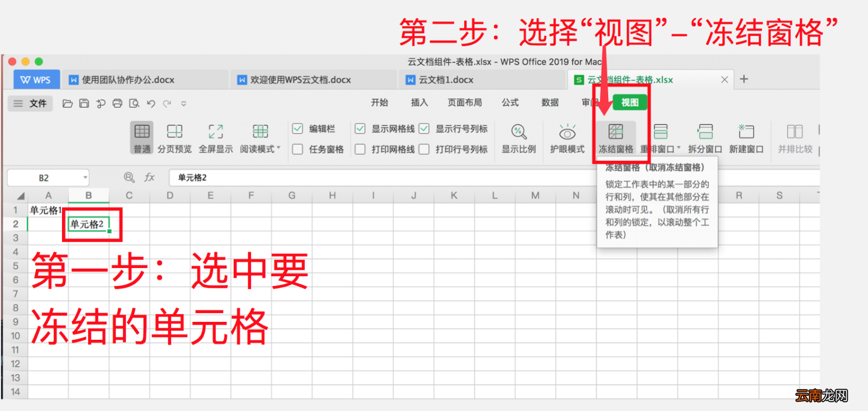The height and width of the screenshot is (411, 868).
Task: Open the 插入 ribbon tab
Action: pos(419,102)
